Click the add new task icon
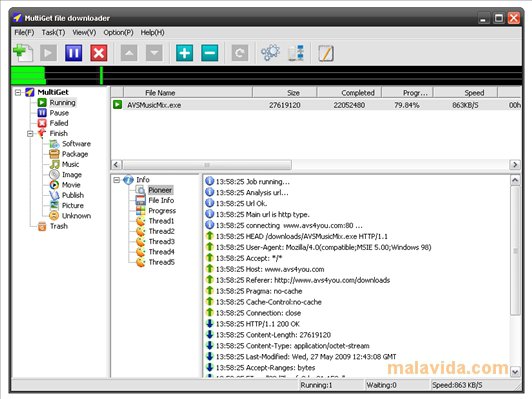This screenshot has width=532, height=399. (x=22, y=53)
